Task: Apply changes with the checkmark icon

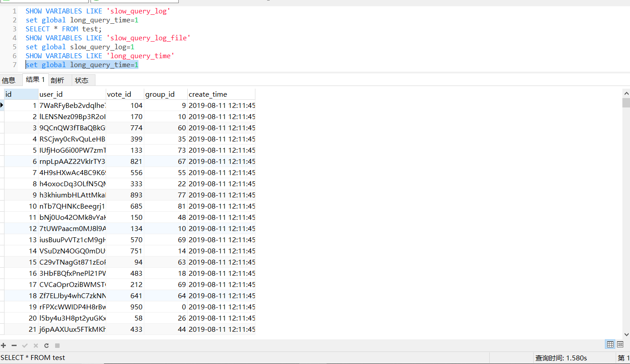Action: click(x=25, y=346)
